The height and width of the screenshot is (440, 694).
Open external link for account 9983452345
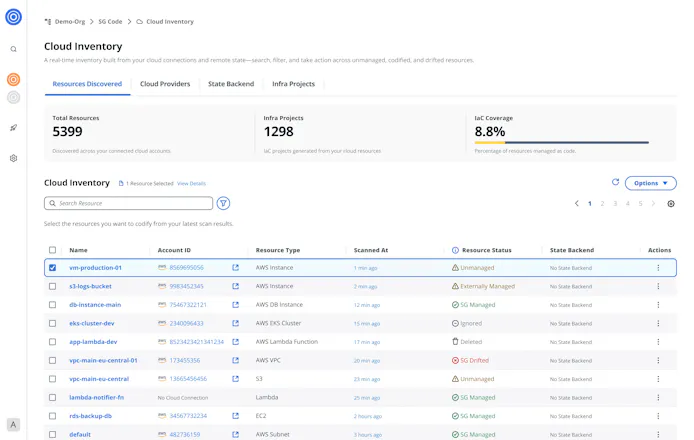235,286
